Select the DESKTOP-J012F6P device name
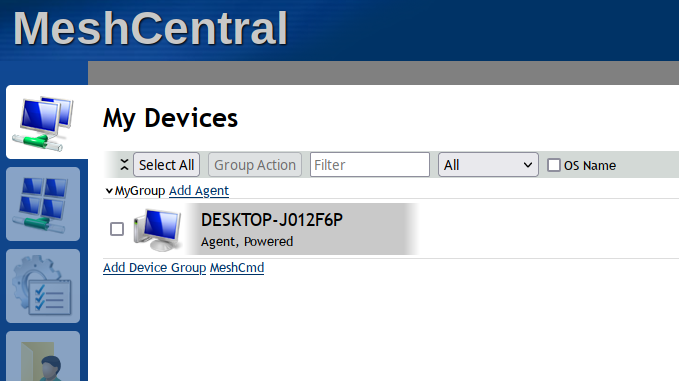679x381 pixels. click(x=272, y=220)
